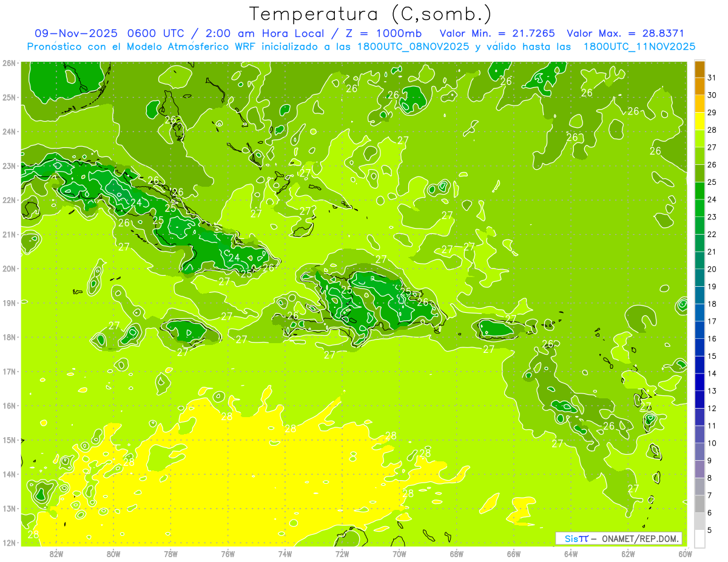
Task: Click the "17N" latitude axis label
Action: click(x=8, y=371)
